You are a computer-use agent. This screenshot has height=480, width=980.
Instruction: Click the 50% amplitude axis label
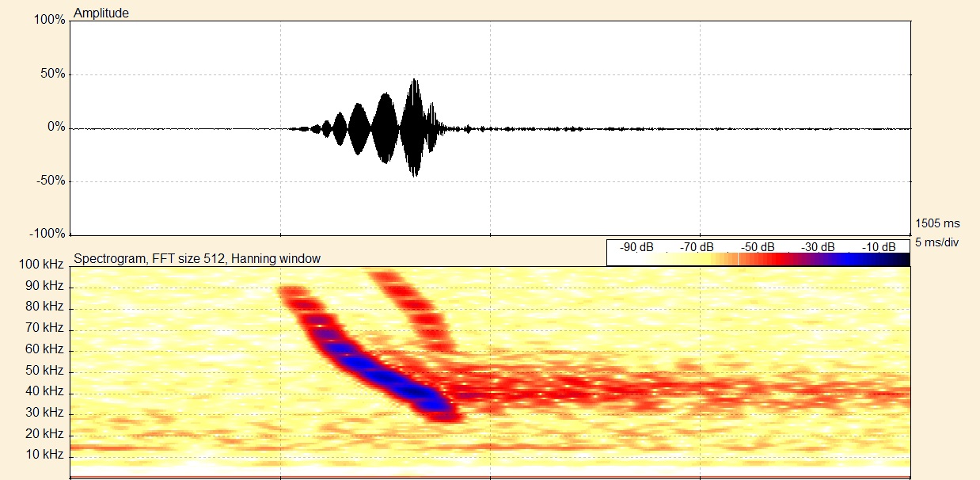tap(52, 74)
